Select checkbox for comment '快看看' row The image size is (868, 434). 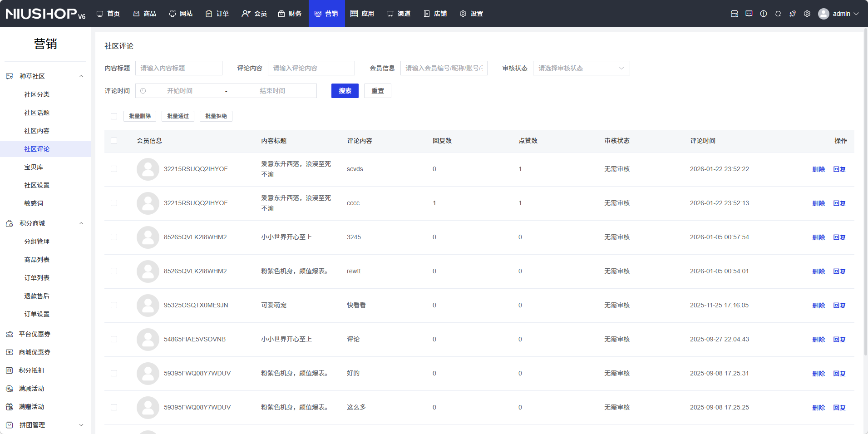coord(114,305)
